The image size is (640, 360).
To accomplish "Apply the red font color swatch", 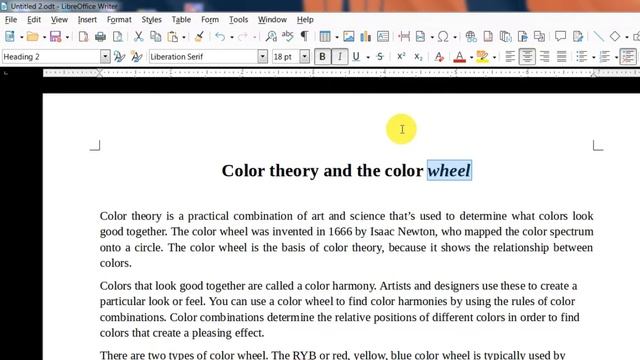I will point(460,57).
